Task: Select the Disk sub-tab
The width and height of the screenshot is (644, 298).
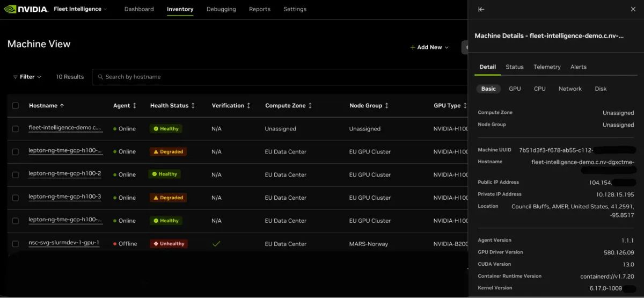Action: point(601,89)
